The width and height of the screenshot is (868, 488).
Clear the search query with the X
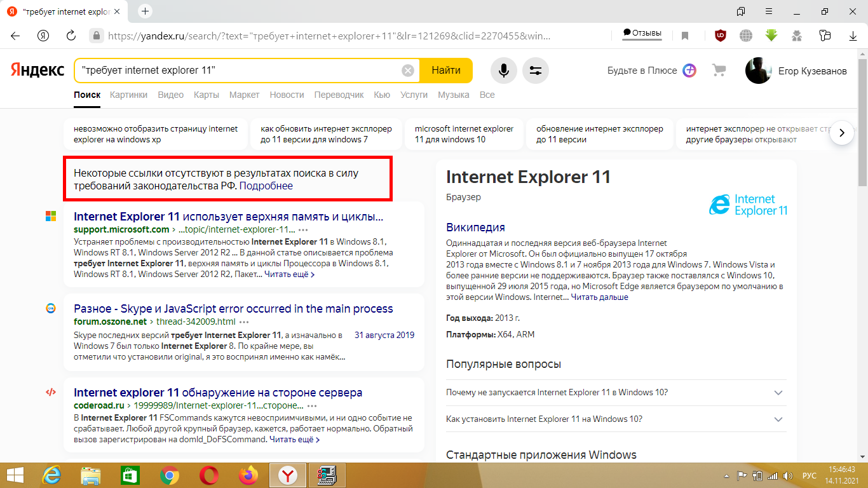tap(408, 71)
